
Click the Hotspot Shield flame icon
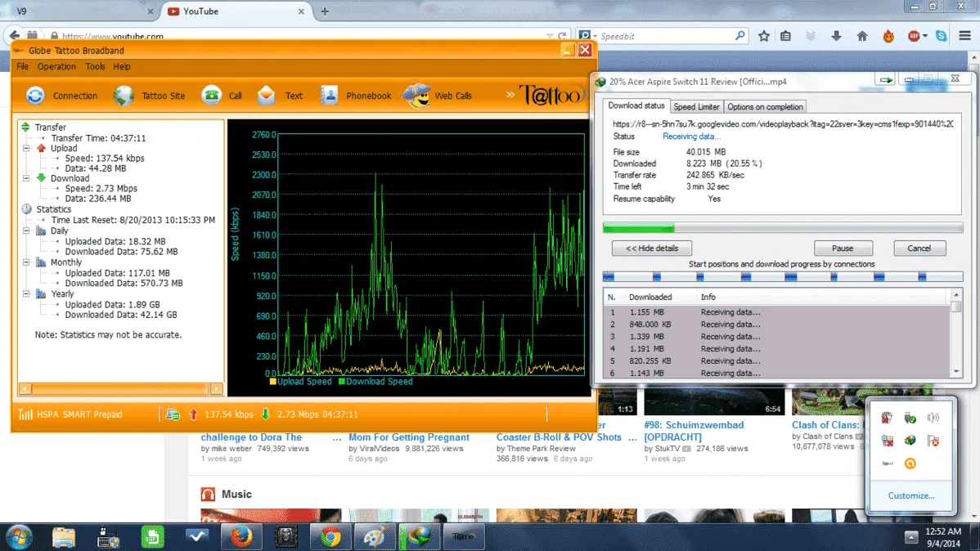(x=888, y=36)
